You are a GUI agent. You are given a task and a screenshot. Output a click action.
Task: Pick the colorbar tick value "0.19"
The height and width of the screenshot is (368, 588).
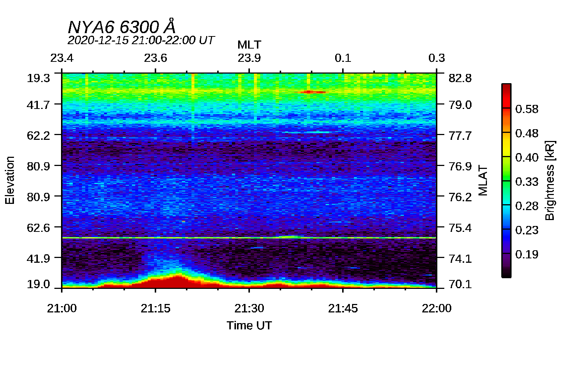click(527, 254)
